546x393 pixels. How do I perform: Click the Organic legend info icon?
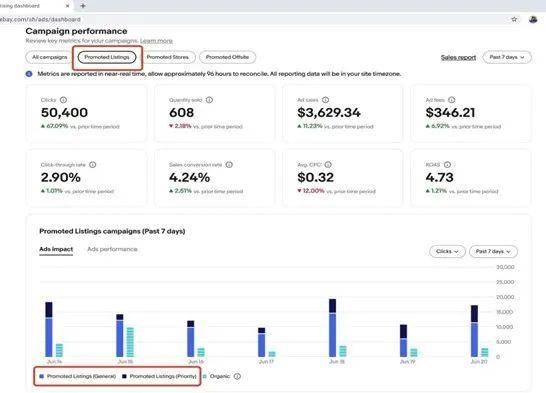[x=237, y=376]
